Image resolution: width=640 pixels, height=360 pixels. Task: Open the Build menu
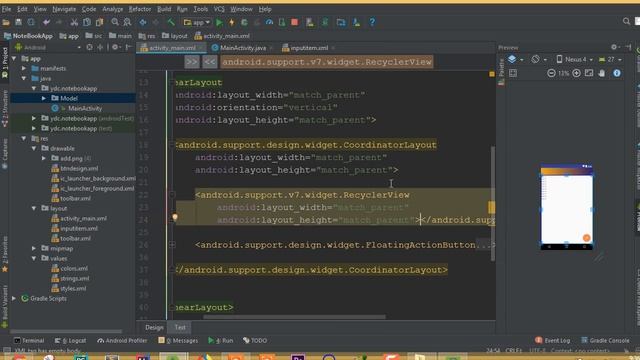tap(164, 9)
